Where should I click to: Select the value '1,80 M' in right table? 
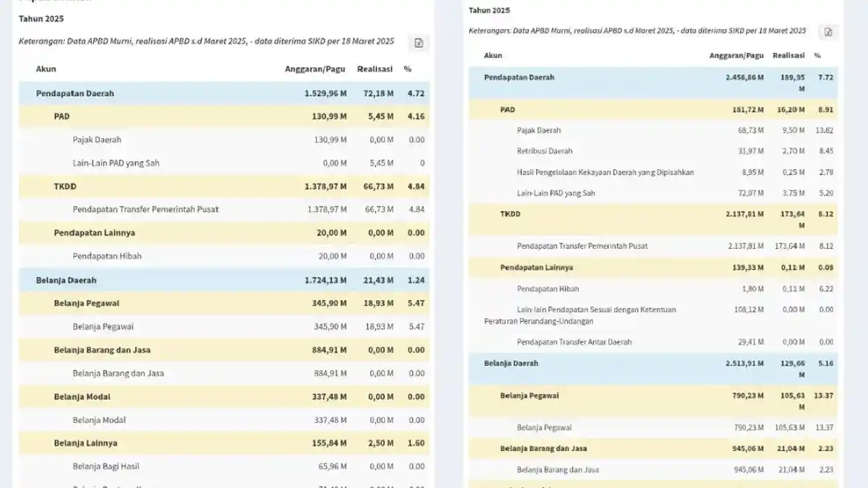(752, 289)
